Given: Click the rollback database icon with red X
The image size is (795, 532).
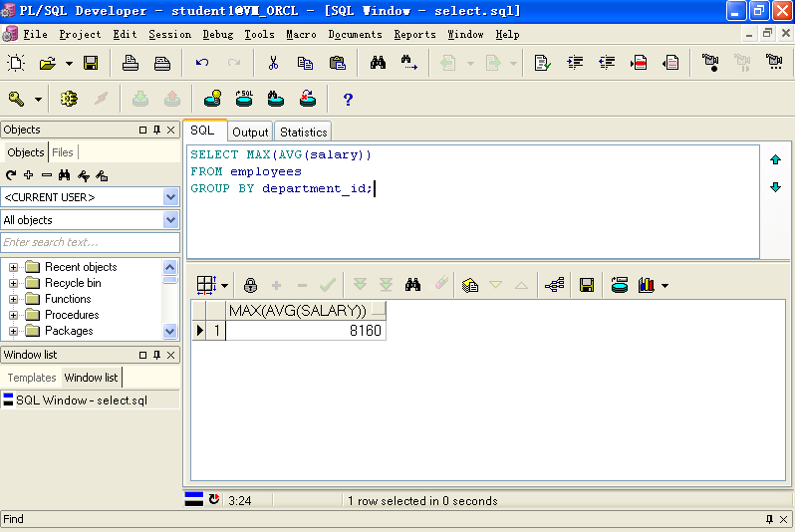Looking at the screenshot, I should tap(308, 99).
